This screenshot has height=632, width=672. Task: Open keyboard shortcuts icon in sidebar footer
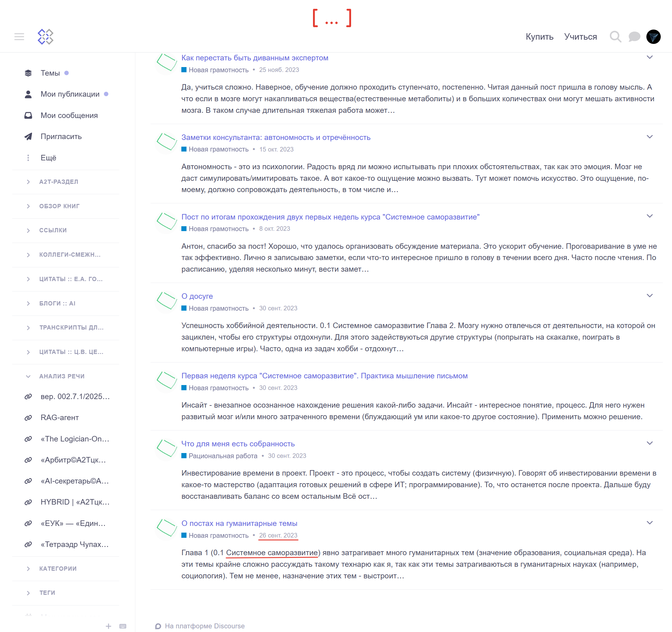tap(123, 626)
